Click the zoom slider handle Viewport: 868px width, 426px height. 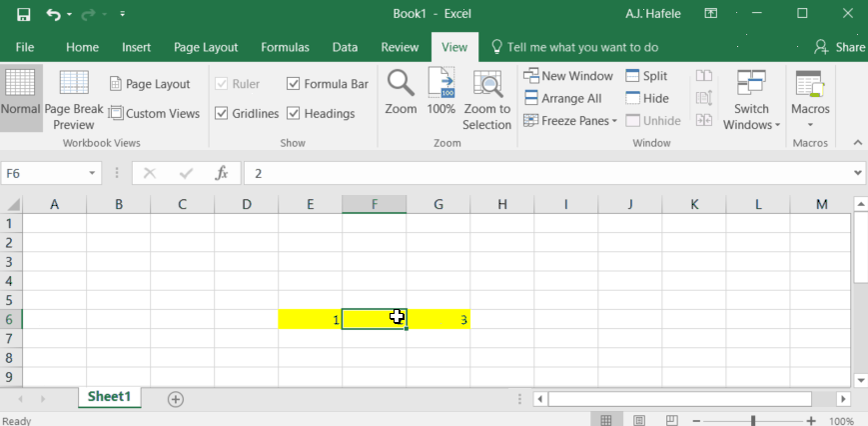[x=753, y=421]
